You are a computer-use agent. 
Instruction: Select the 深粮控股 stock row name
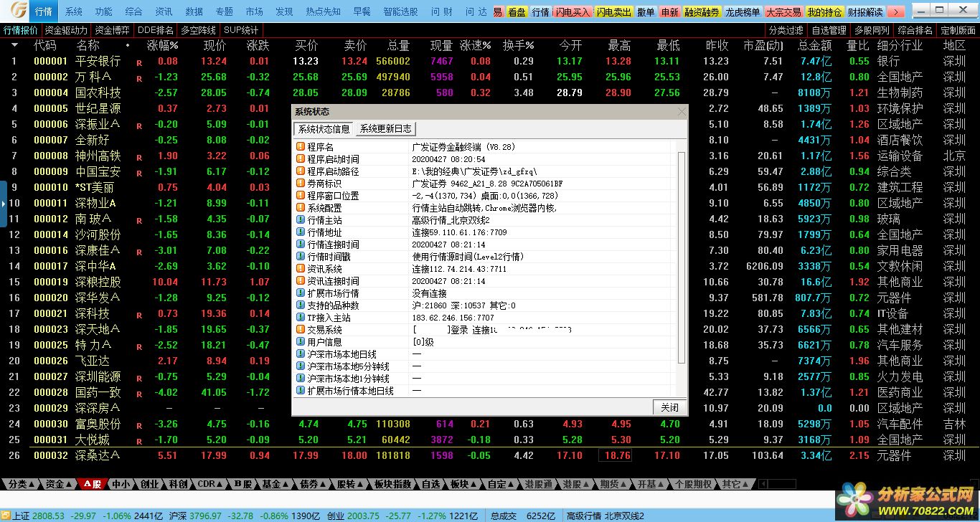coord(98,282)
